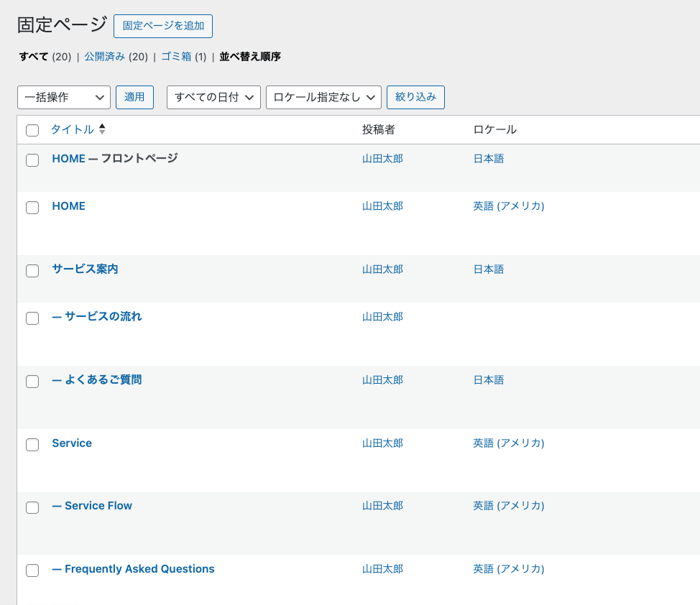Show the すべて pages view
Screen dimensions: 700x605
[x=34, y=57]
